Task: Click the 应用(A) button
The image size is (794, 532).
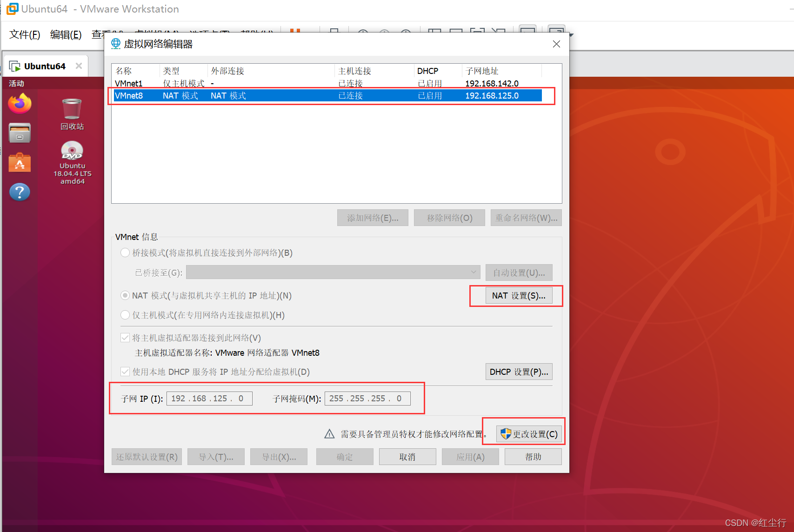Action: pos(470,457)
